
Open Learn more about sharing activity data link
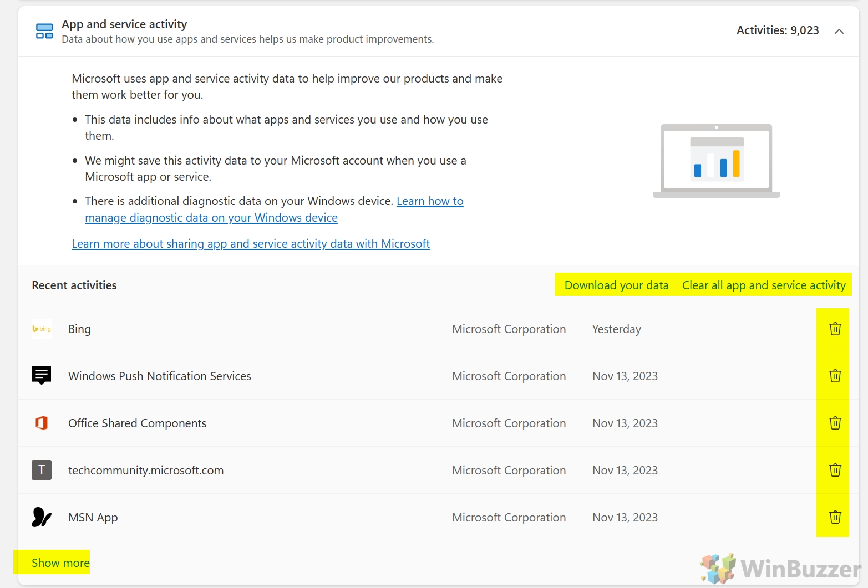251,244
